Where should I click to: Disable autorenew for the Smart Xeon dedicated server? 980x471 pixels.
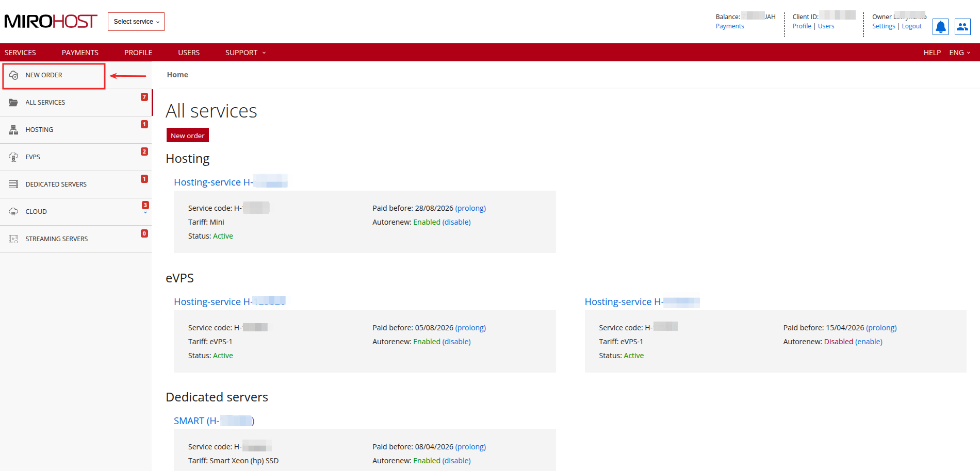[x=456, y=461]
